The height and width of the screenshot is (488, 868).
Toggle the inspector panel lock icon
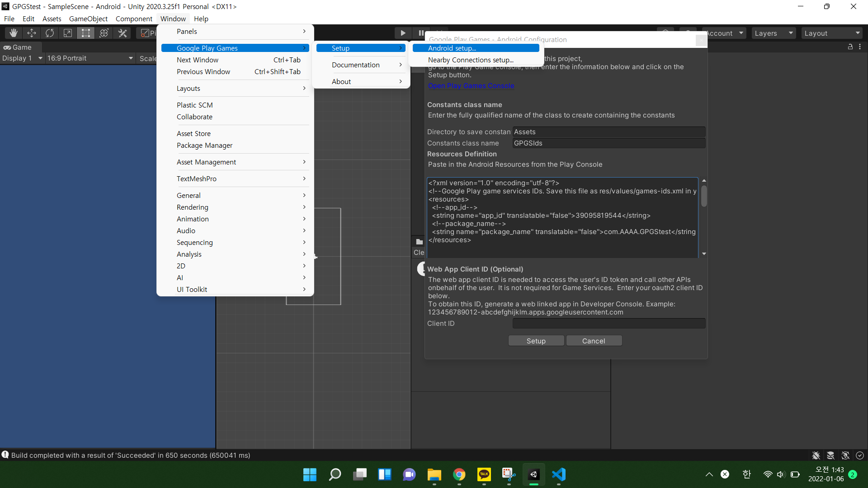(850, 47)
